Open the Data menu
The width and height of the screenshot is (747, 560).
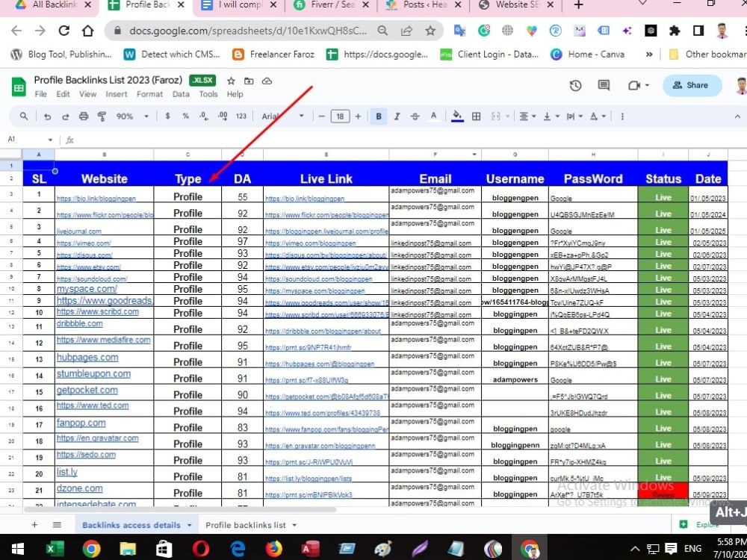(181, 94)
